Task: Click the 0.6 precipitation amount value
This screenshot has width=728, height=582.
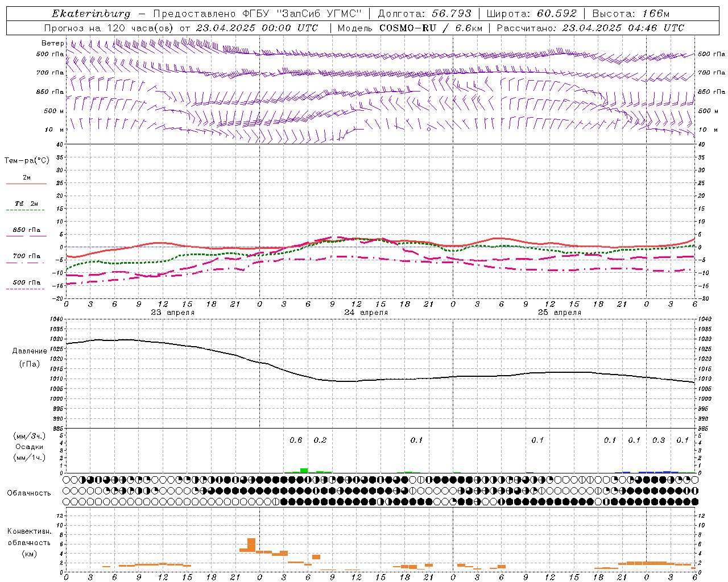Action: click(296, 440)
